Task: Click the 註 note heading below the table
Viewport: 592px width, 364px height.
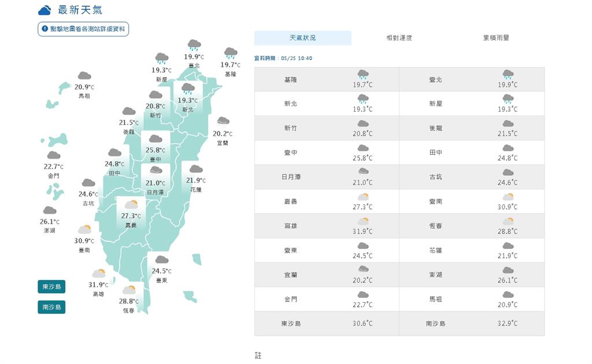Action: point(258,355)
